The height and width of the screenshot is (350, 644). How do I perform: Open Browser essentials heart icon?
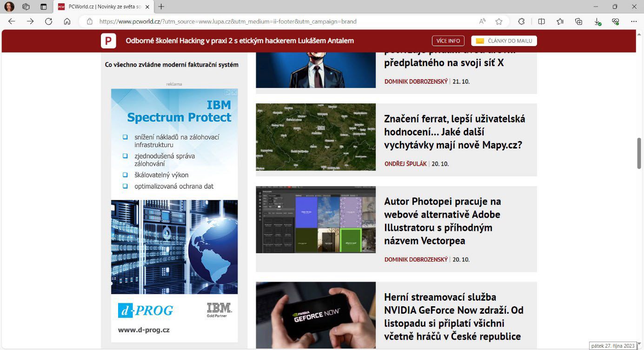616,21
